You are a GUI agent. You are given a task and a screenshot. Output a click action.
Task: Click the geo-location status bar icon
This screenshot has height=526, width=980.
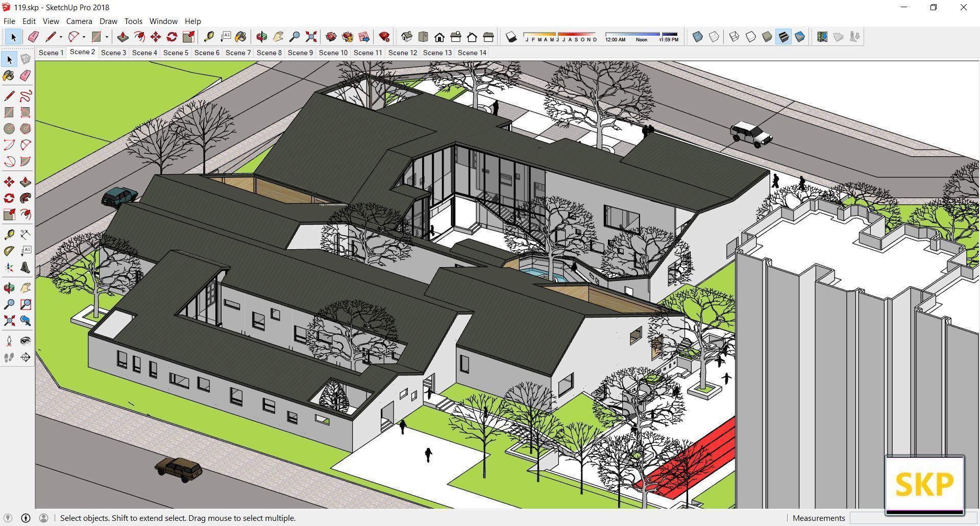click(x=8, y=518)
